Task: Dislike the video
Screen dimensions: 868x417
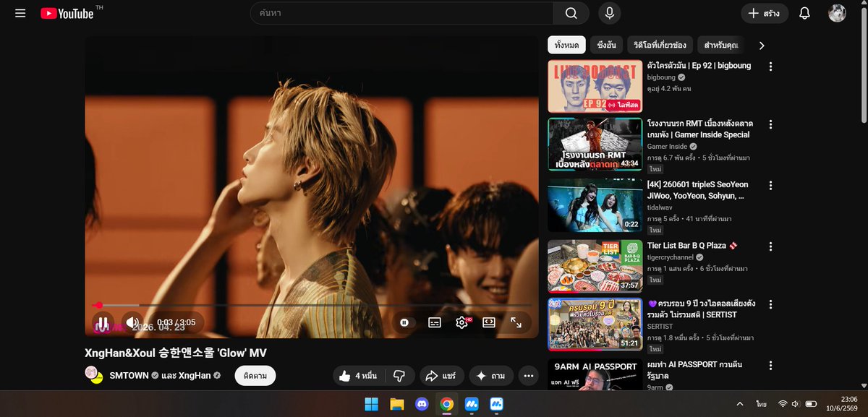Action: (x=399, y=376)
